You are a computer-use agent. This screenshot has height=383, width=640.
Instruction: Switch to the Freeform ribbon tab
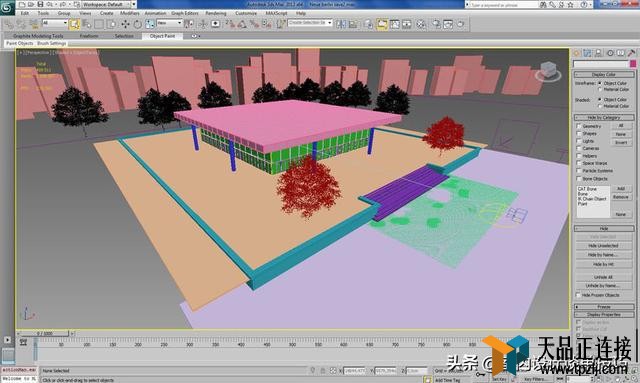coord(89,36)
